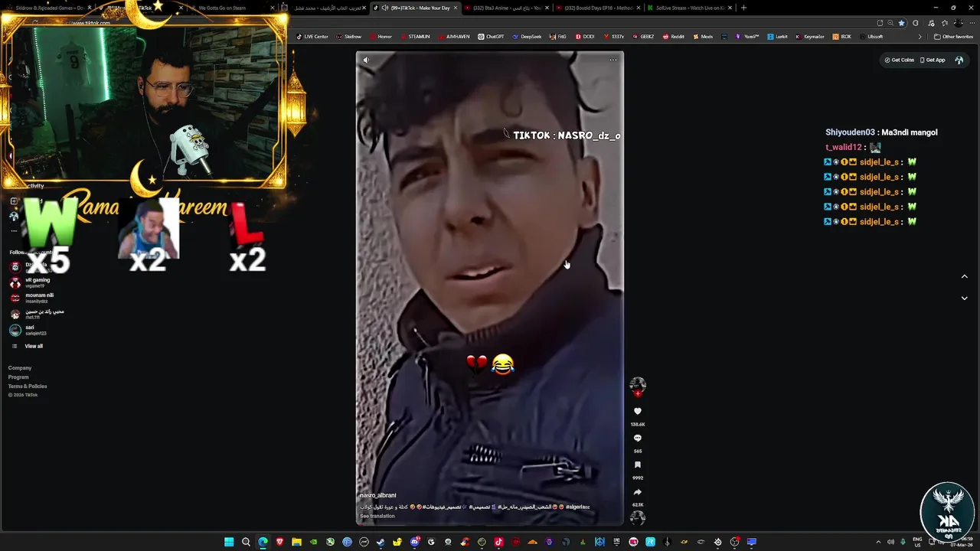Click See translation under the caption
980x551 pixels.
click(x=377, y=516)
